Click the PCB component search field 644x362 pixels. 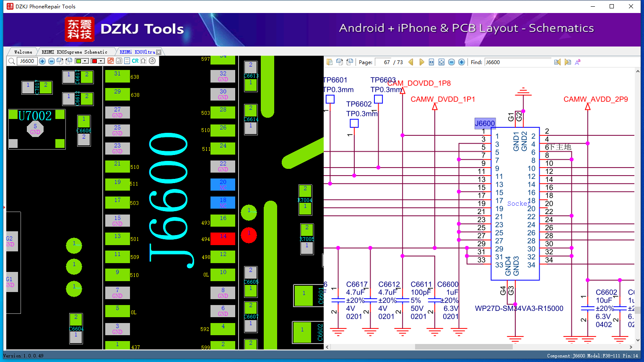27,61
